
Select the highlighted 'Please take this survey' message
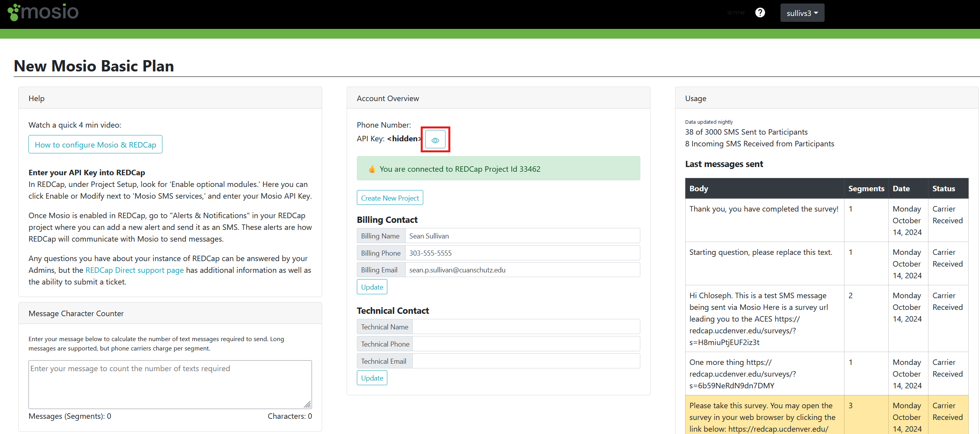pyautogui.click(x=762, y=417)
